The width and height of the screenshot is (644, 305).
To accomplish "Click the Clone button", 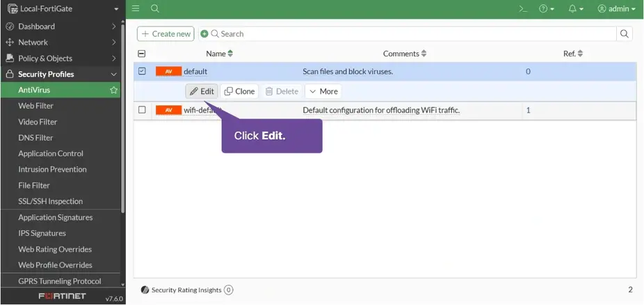I will tap(239, 91).
